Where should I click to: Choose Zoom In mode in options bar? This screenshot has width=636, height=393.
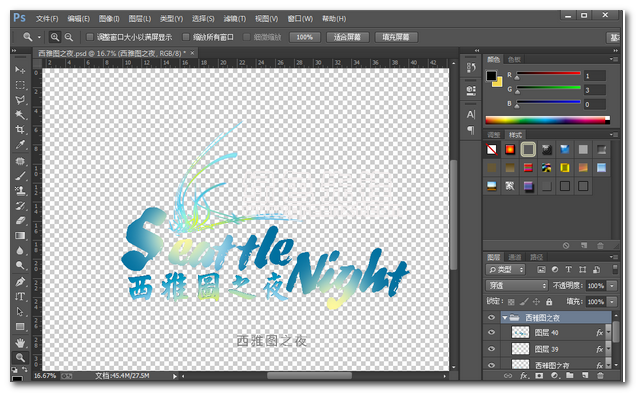[x=54, y=37]
